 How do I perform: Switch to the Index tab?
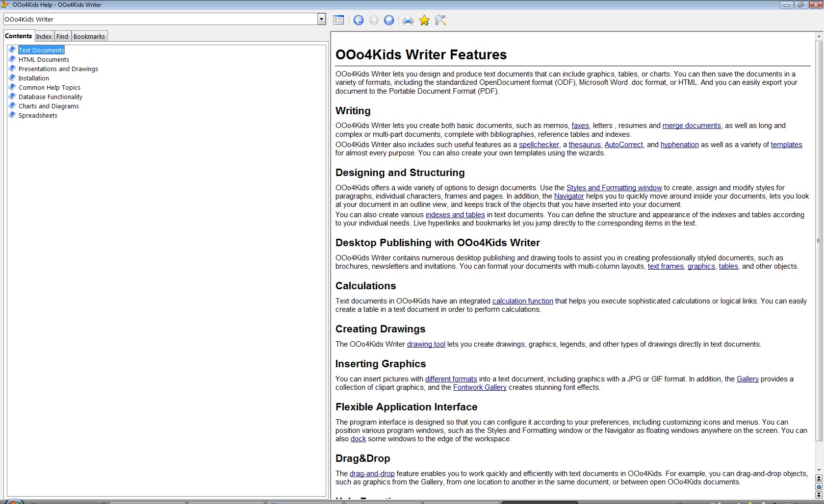point(44,36)
